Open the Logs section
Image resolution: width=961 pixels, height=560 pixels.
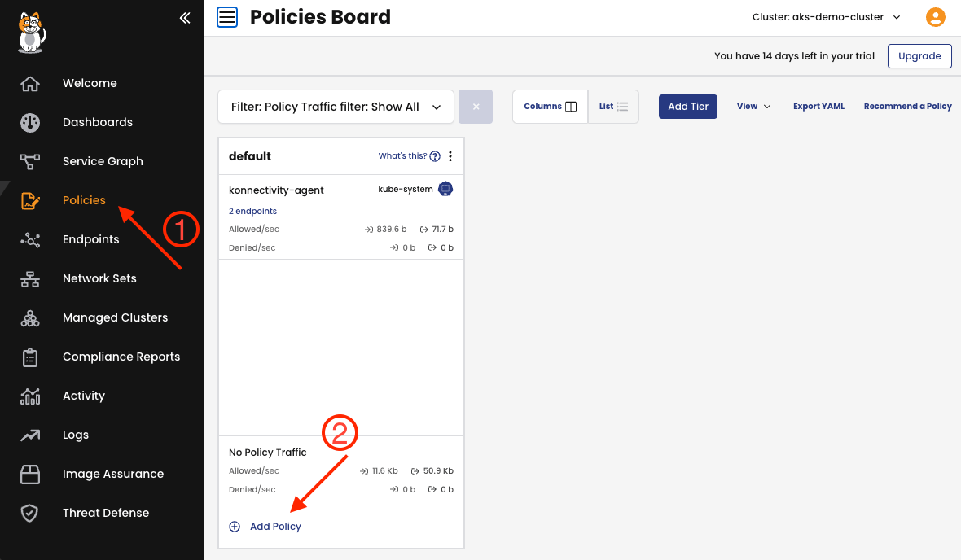[76, 435]
